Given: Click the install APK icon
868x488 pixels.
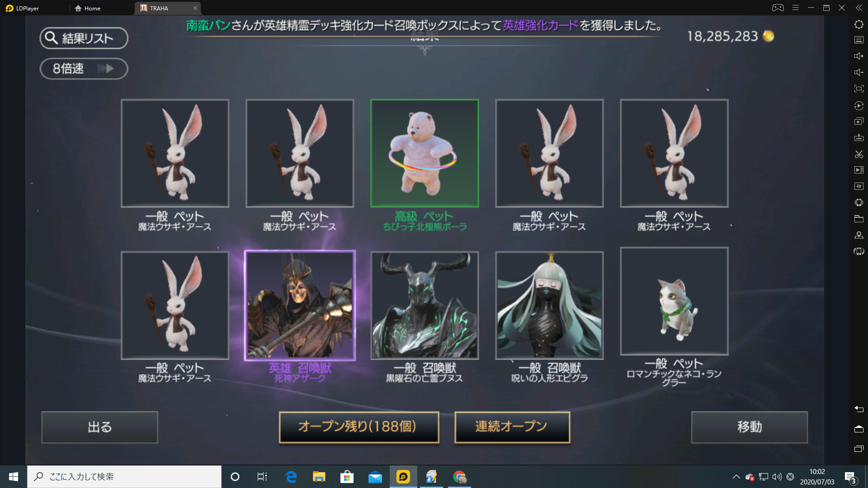Looking at the screenshot, I should point(859,138).
